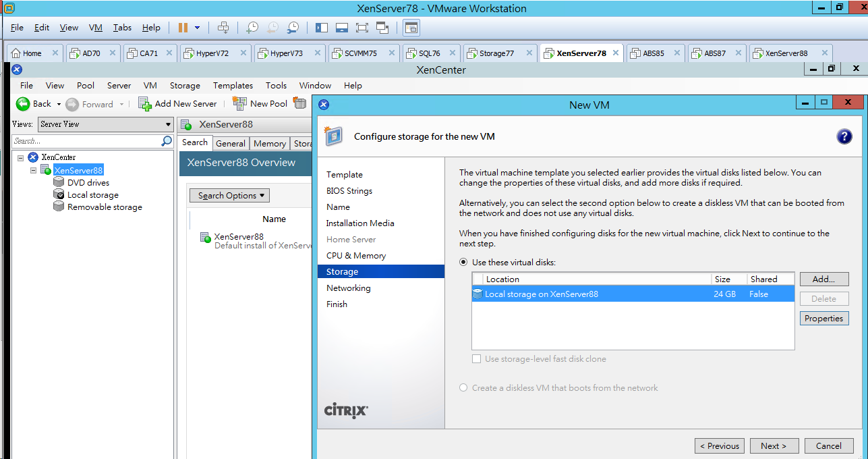Click Add New Server toolbar button

click(177, 103)
